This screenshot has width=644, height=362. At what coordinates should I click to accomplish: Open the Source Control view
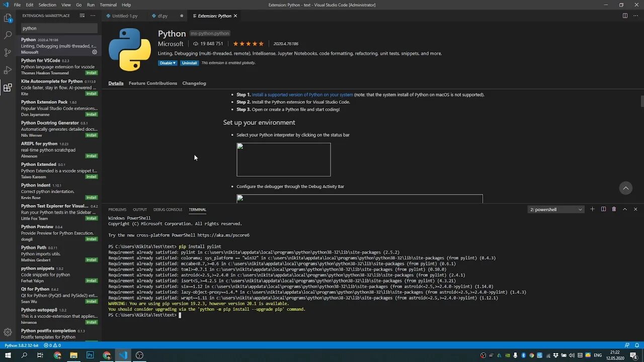[8, 52]
